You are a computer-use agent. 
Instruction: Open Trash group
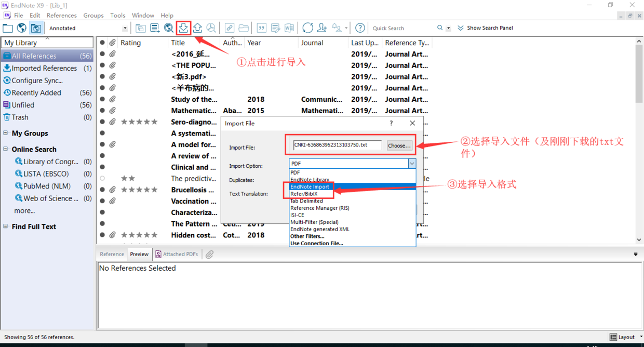(48, 117)
